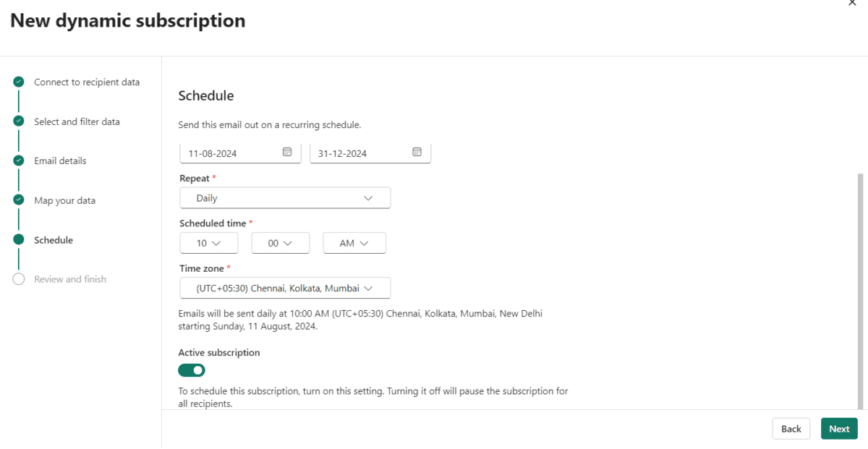Open the AM/PM selector dropdown
The height and width of the screenshot is (449, 868).
pyautogui.click(x=354, y=242)
